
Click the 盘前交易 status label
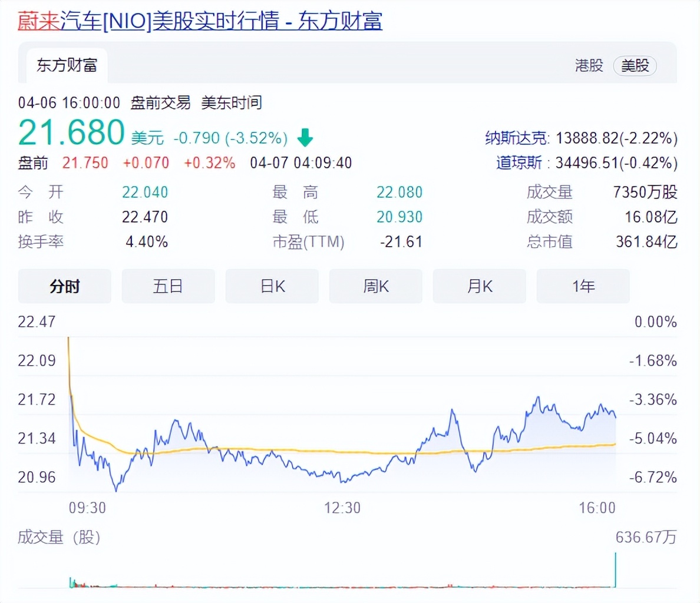click(x=161, y=103)
